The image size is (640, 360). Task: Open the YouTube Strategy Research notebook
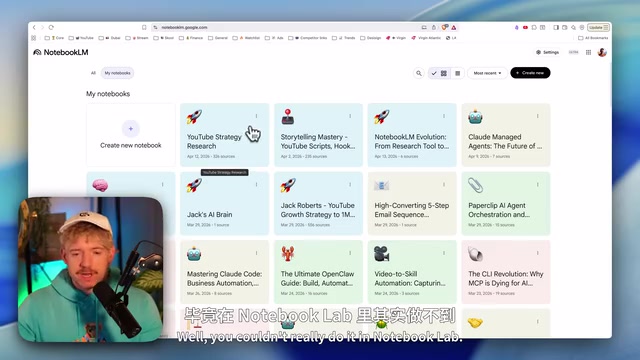pos(224,135)
